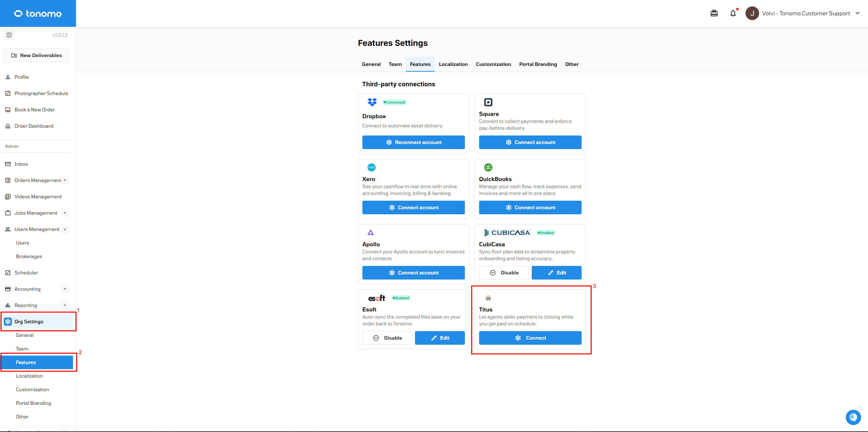868x432 pixels.
Task: Click the Titus starburst icon
Action: tap(488, 298)
